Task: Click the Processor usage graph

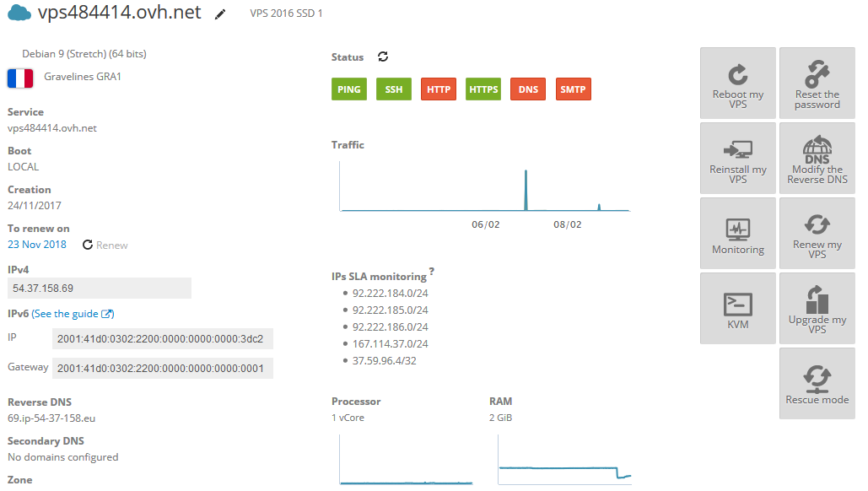Action: [407, 460]
